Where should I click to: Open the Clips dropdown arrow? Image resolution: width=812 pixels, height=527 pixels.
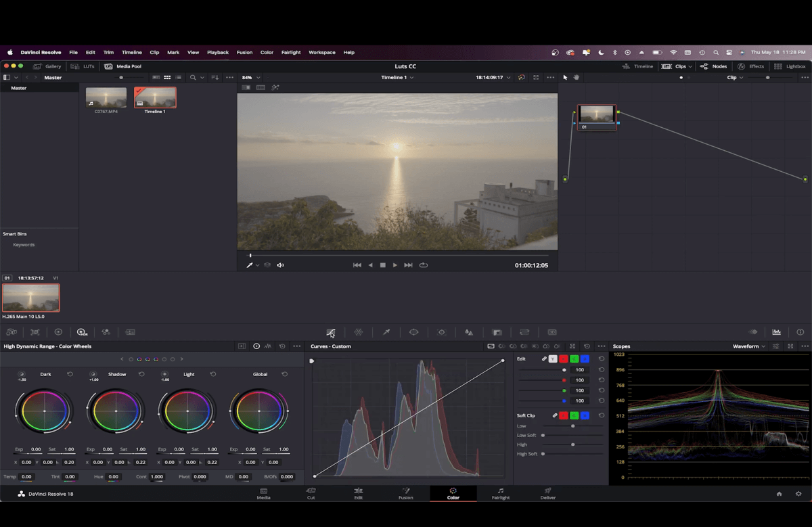point(690,66)
